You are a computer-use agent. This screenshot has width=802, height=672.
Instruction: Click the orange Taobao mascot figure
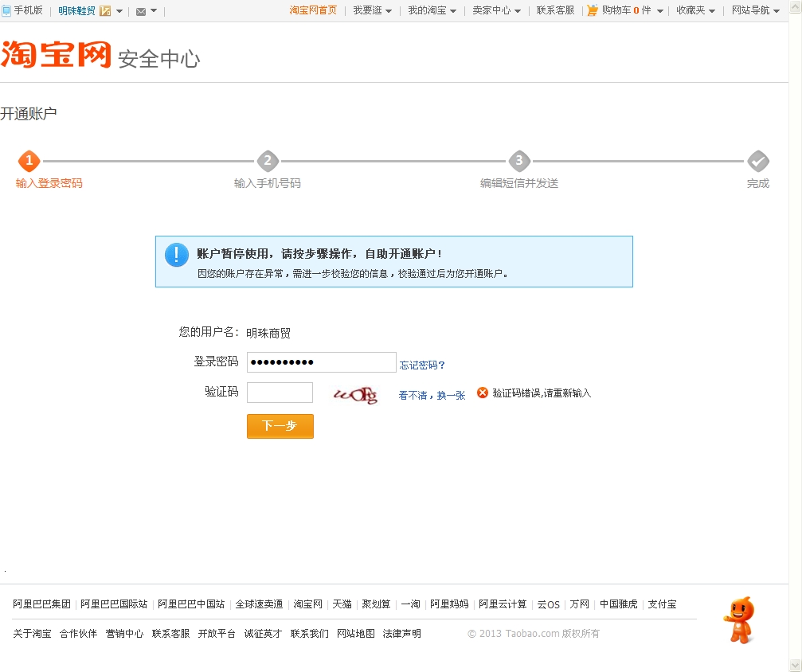(x=740, y=619)
